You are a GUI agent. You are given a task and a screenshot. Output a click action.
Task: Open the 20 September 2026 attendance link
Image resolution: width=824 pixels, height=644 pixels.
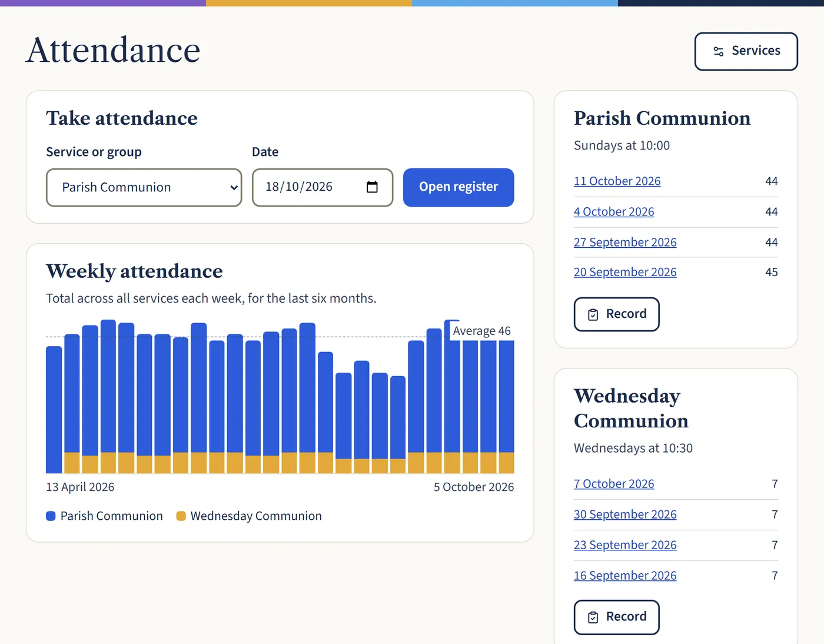(x=625, y=273)
